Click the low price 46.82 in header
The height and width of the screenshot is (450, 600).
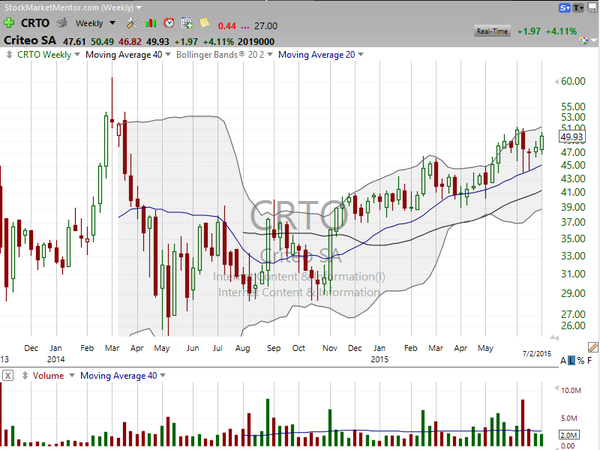(130, 42)
